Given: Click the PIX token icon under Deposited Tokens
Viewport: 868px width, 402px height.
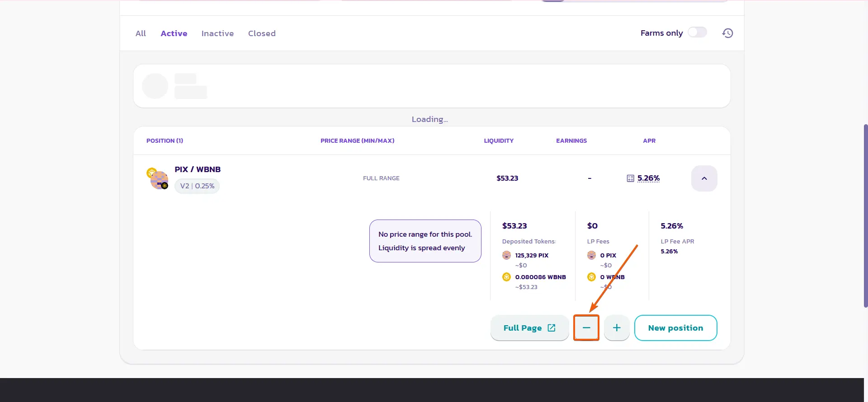Looking at the screenshot, I should (506, 255).
